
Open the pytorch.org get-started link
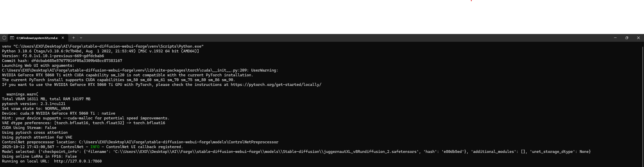point(276,85)
